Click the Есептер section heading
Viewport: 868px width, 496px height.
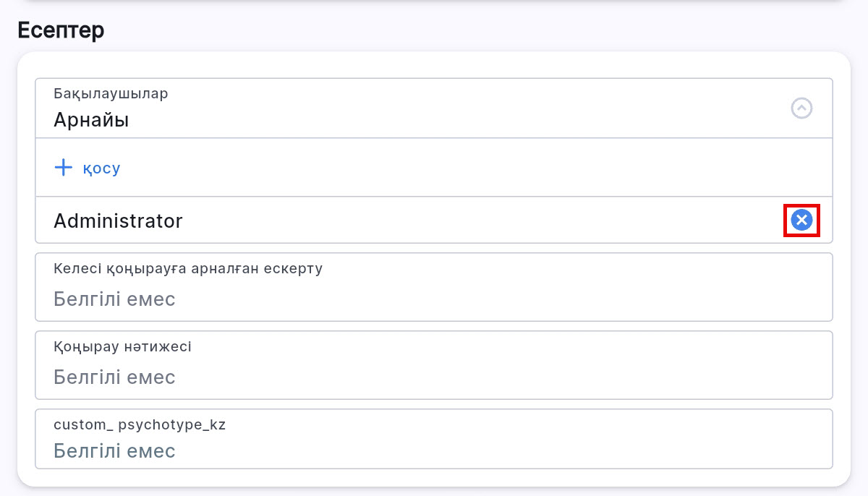coord(61,30)
